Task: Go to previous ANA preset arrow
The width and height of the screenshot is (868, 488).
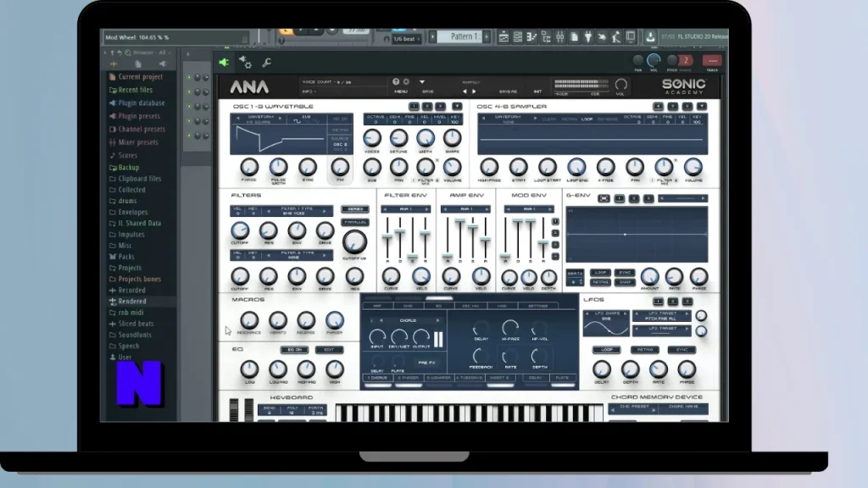Action: click(x=465, y=91)
